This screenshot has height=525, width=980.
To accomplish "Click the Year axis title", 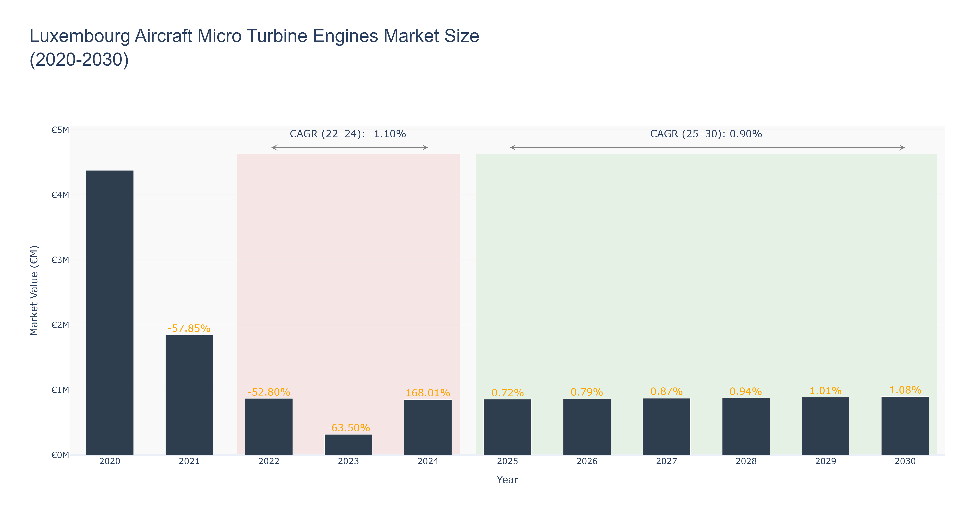I will click(x=507, y=480).
